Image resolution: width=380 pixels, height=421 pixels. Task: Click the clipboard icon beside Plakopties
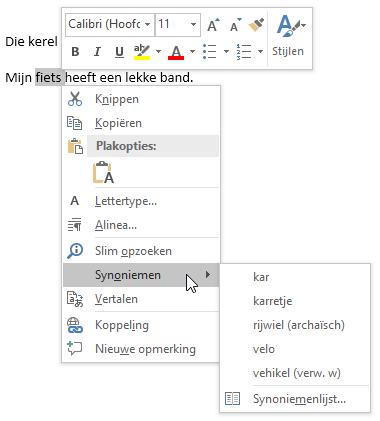(x=75, y=146)
